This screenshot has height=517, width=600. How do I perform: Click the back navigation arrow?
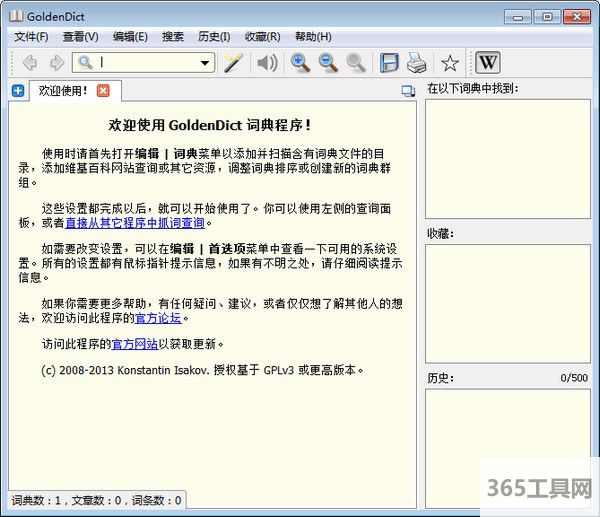30,63
